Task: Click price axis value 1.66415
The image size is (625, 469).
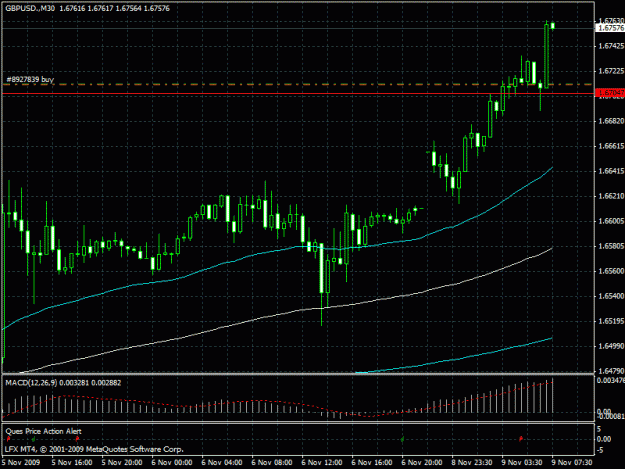Action: 611,171
